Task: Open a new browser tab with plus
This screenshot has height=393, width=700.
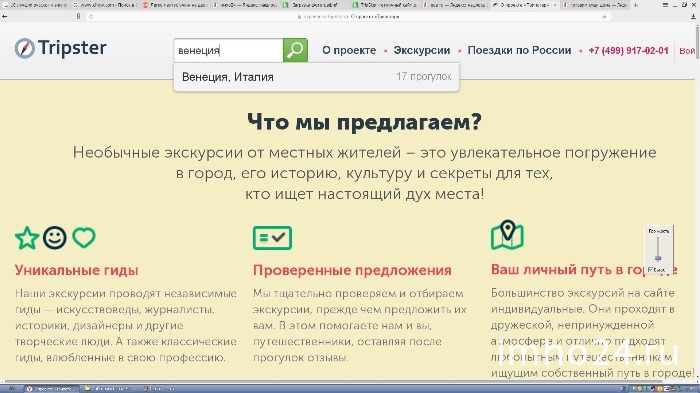Action: (x=636, y=5)
